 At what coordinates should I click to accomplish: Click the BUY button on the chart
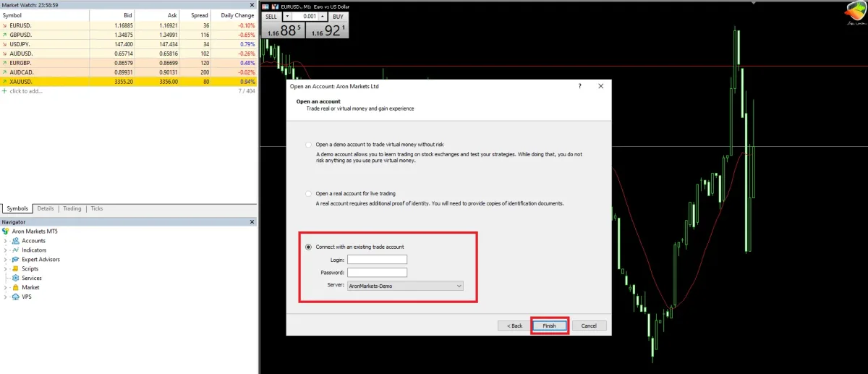point(338,16)
